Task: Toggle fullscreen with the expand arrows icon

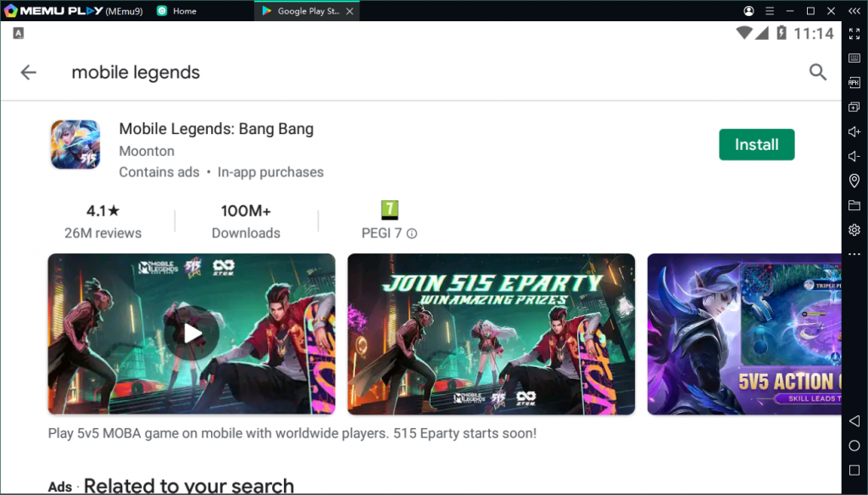Action: pyautogui.click(x=854, y=35)
